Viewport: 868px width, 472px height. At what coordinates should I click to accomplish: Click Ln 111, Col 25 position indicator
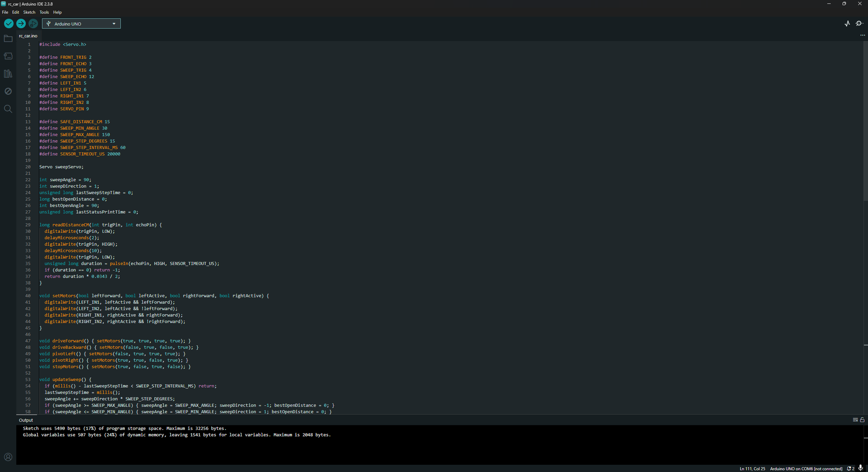tap(752, 468)
